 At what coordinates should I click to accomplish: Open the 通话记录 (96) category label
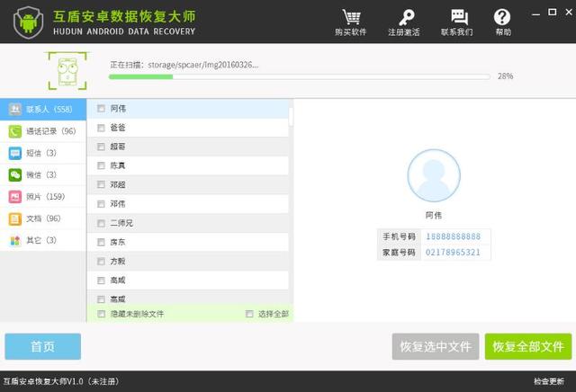(51, 131)
